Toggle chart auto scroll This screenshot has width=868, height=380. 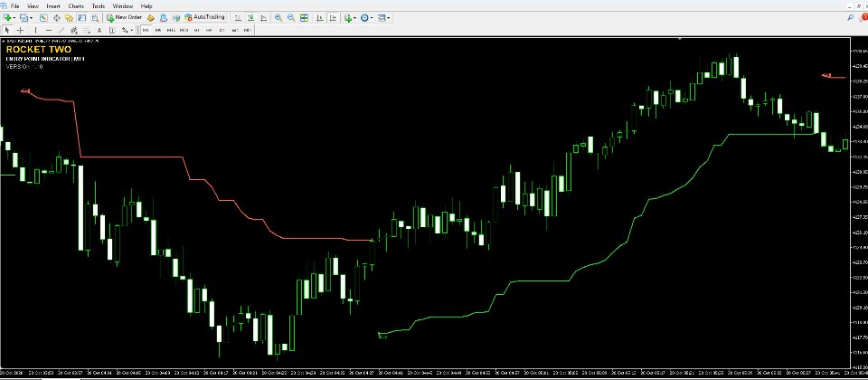(x=319, y=18)
